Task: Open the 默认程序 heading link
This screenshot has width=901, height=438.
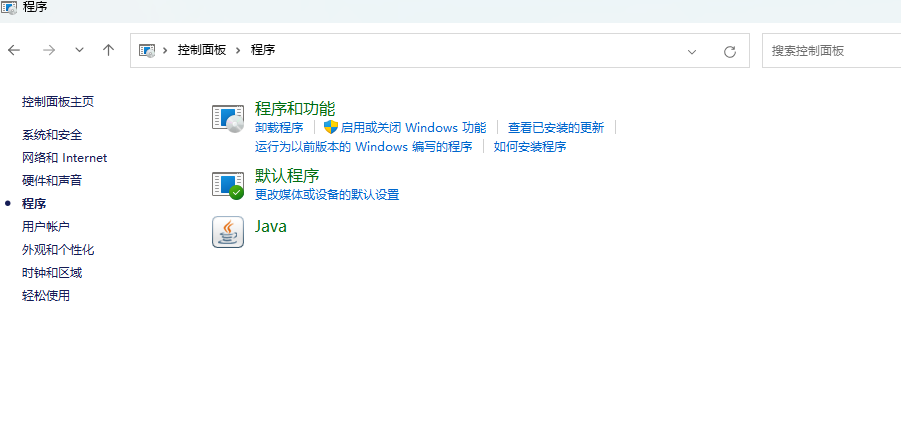Action: point(287,175)
